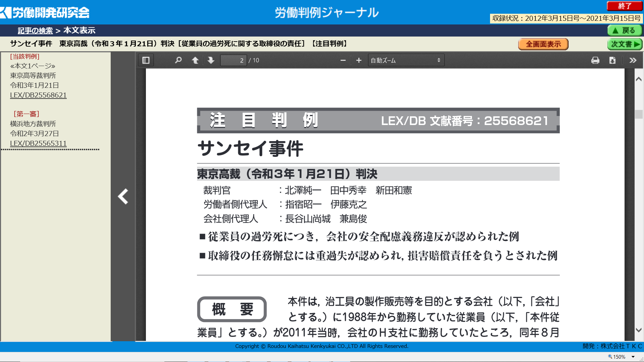644x362 pixels.
Task: Click the サンセイ事件 document heading
Action: (251, 148)
